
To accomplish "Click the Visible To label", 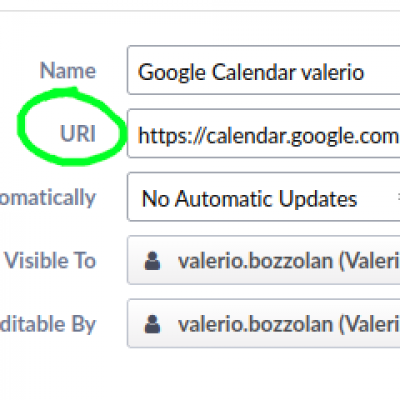I will 50,260.
